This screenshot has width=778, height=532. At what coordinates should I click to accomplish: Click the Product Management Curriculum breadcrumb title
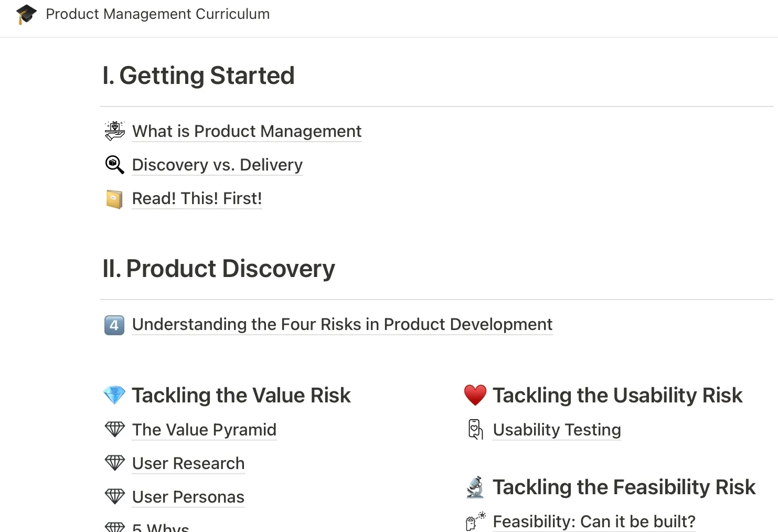(x=157, y=14)
